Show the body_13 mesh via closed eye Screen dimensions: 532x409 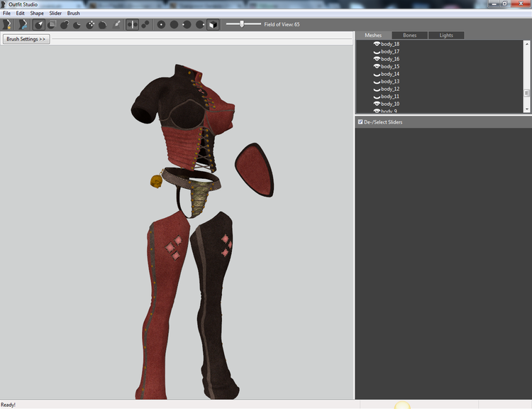pyautogui.click(x=377, y=82)
